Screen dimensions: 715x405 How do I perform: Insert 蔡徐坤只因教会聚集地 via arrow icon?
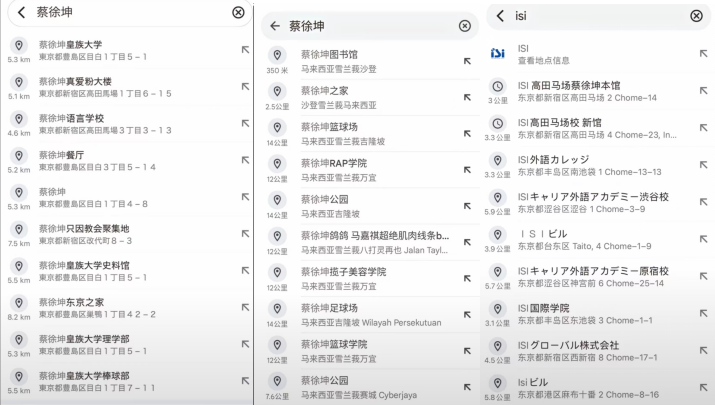click(x=245, y=234)
